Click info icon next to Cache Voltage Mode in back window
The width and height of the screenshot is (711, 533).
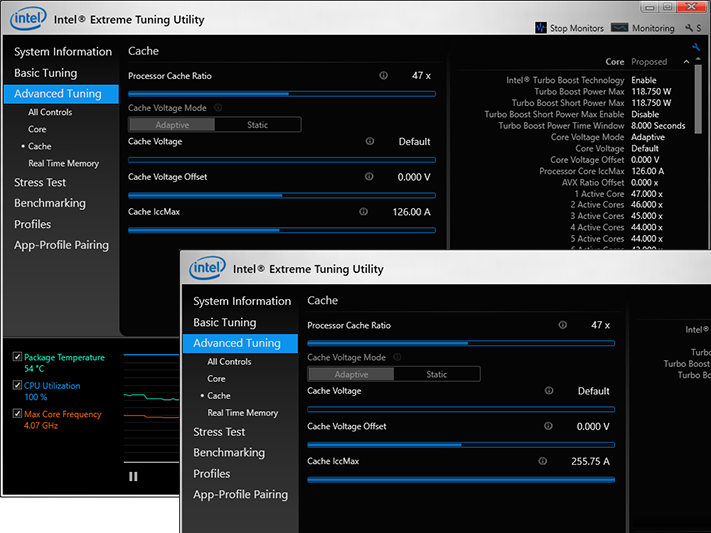click(218, 108)
